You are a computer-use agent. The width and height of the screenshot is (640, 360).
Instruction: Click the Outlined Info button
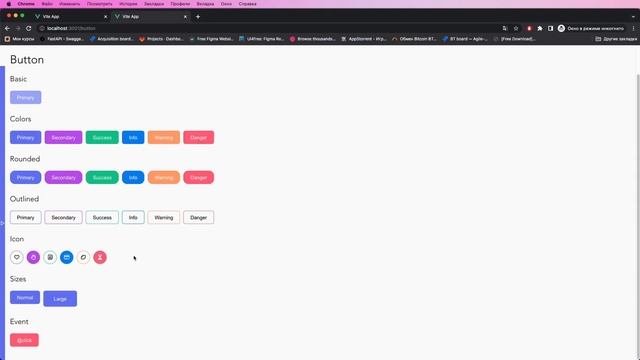click(x=133, y=218)
